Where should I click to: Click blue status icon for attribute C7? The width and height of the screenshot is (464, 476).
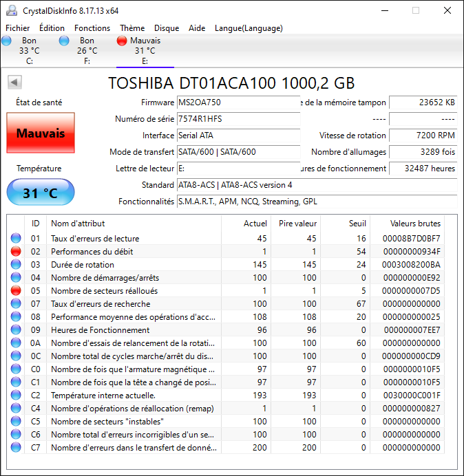click(x=16, y=447)
